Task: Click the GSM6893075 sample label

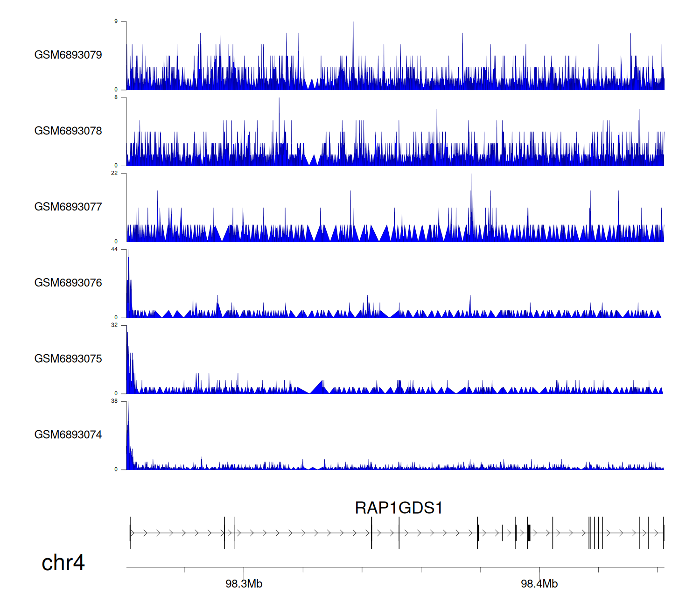Action: pyautogui.click(x=68, y=359)
